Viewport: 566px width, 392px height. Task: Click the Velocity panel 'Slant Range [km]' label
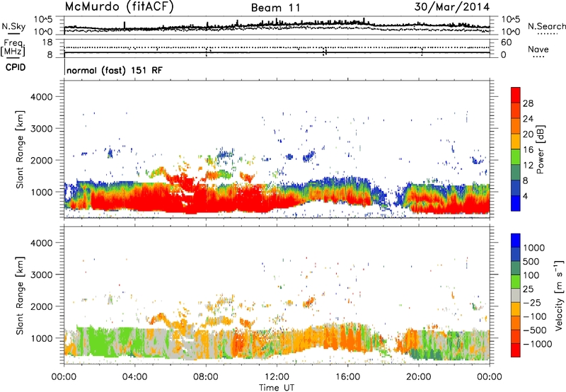coord(20,296)
